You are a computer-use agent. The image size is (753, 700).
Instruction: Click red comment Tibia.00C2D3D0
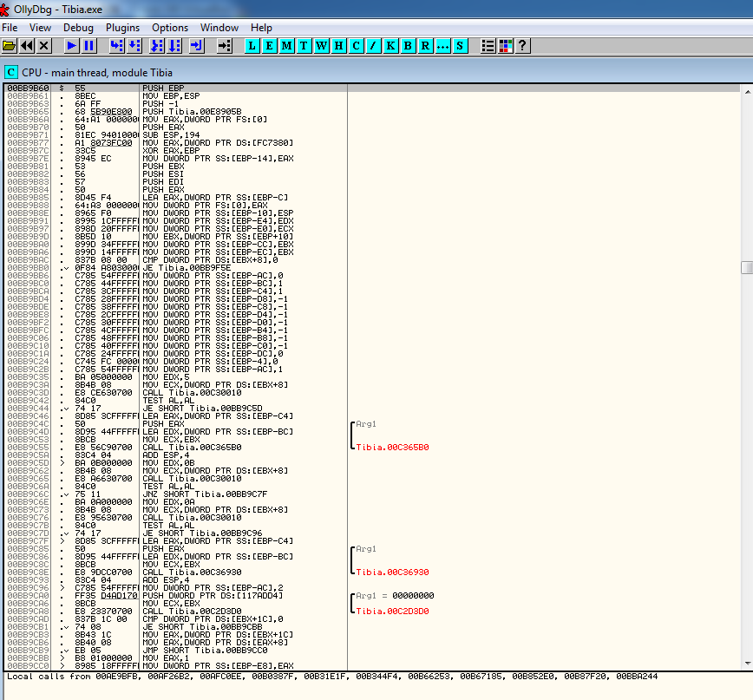(x=392, y=612)
